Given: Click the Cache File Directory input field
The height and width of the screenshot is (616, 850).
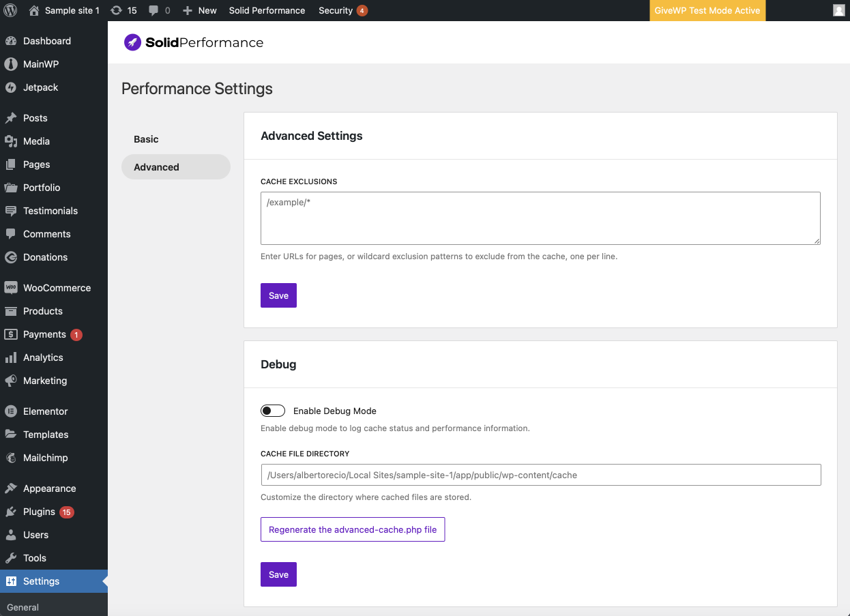Looking at the screenshot, I should [x=540, y=475].
